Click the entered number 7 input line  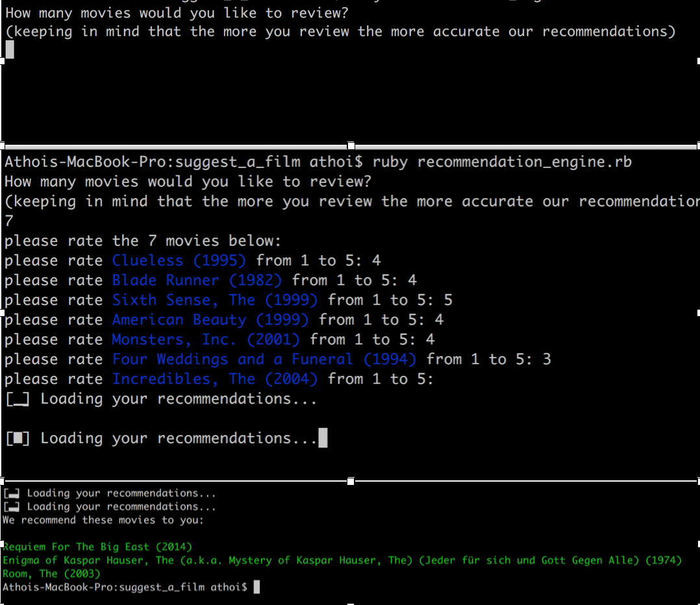tap(8, 221)
